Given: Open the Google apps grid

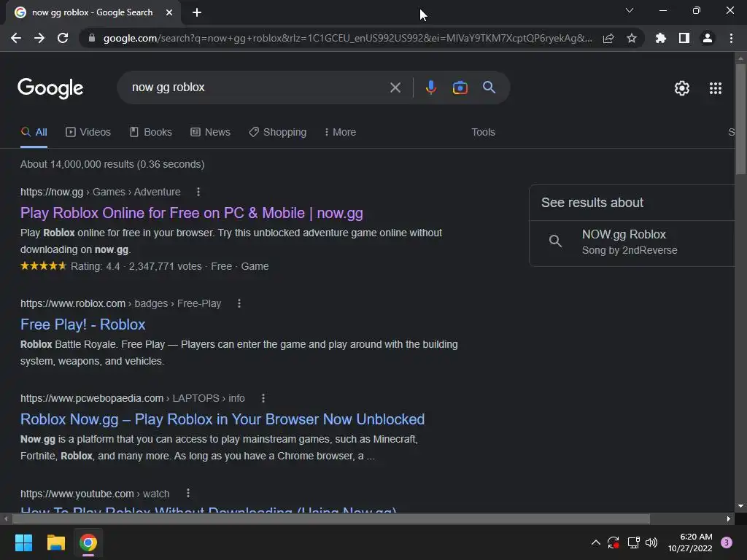Looking at the screenshot, I should click(716, 88).
